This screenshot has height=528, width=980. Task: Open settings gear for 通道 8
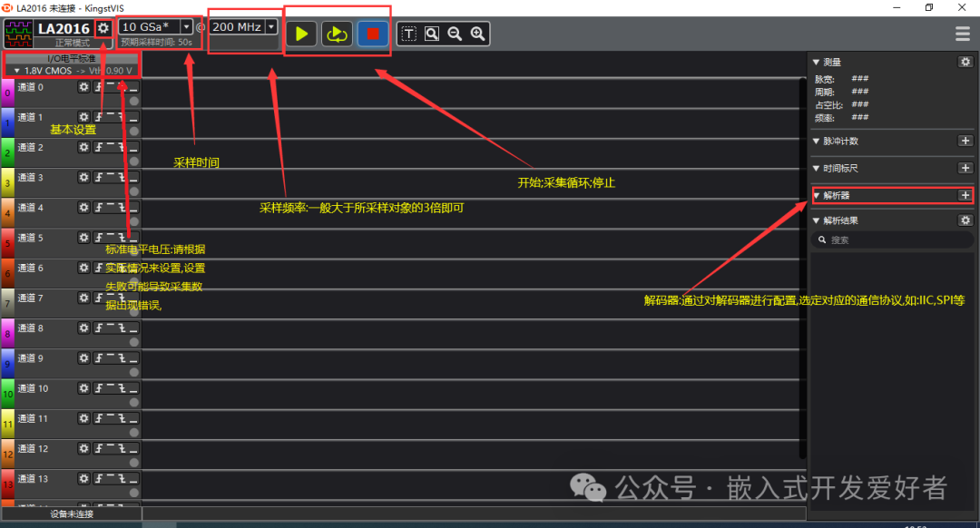point(83,328)
